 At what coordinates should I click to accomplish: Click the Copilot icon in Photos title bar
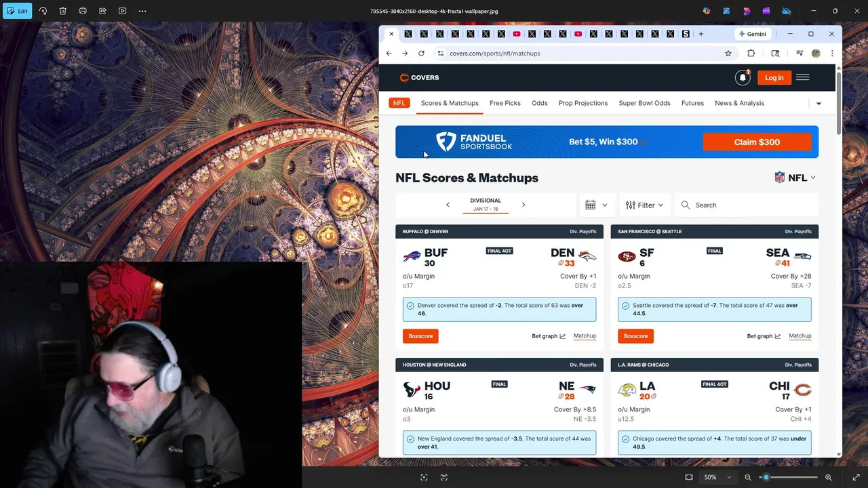point(707,11)
